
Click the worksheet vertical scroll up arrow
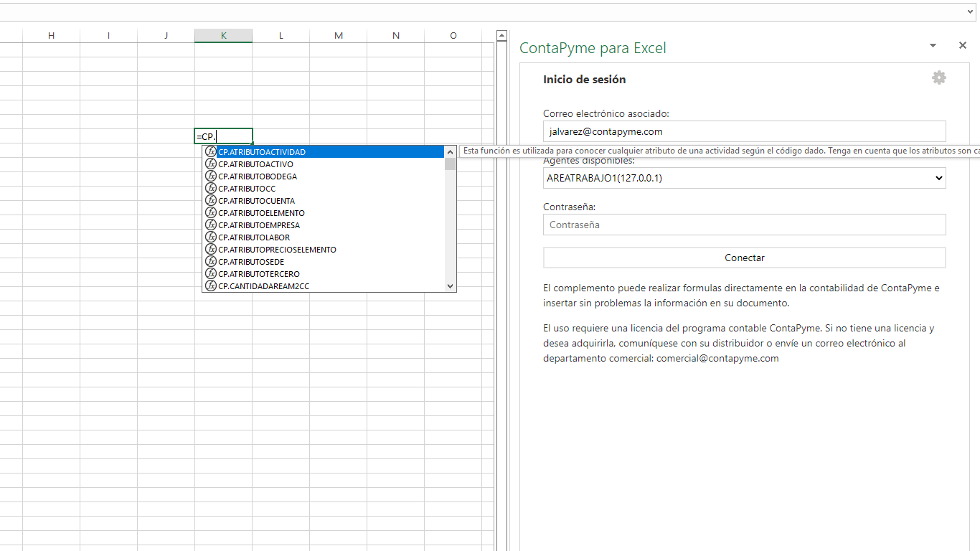502,35
